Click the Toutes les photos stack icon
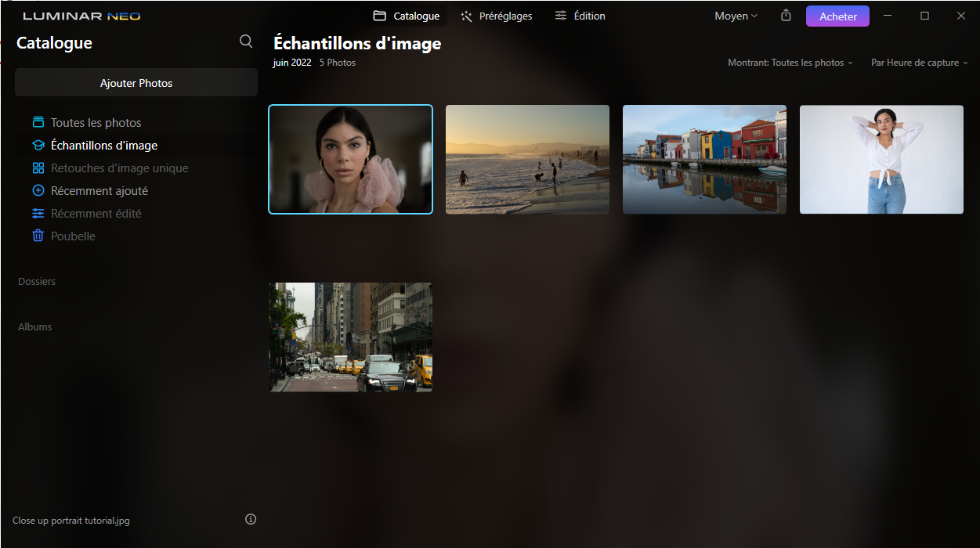The width and height of the screenshot is (980, 548). coord(38,122)
